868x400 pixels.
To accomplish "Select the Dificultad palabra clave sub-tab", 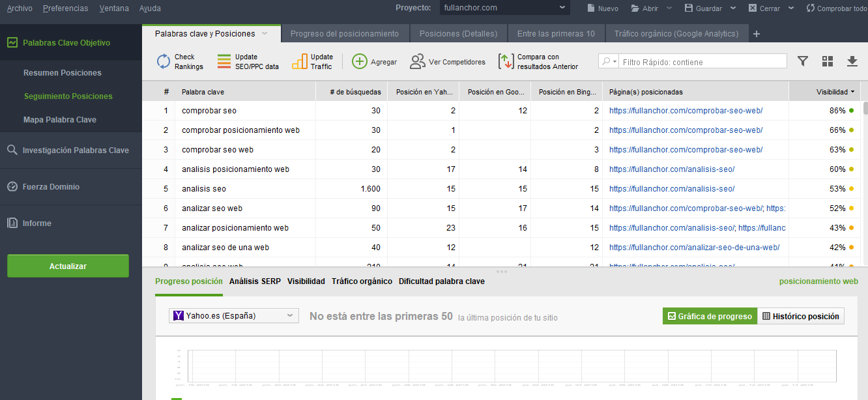I will [x=442, y=281].
